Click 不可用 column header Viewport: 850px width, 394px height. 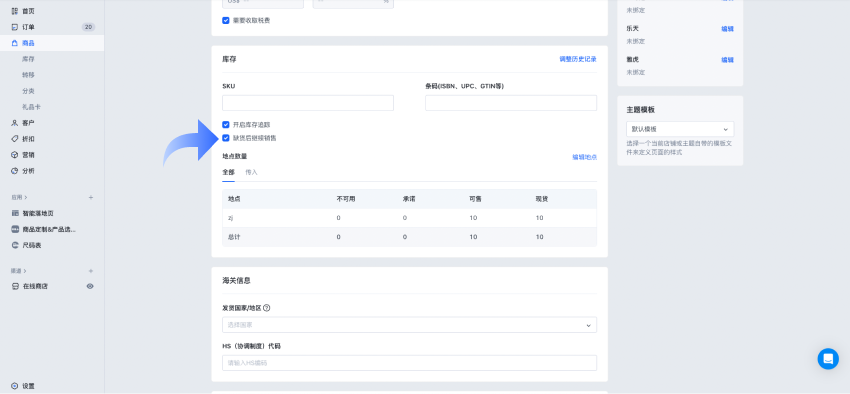[346, 199]
